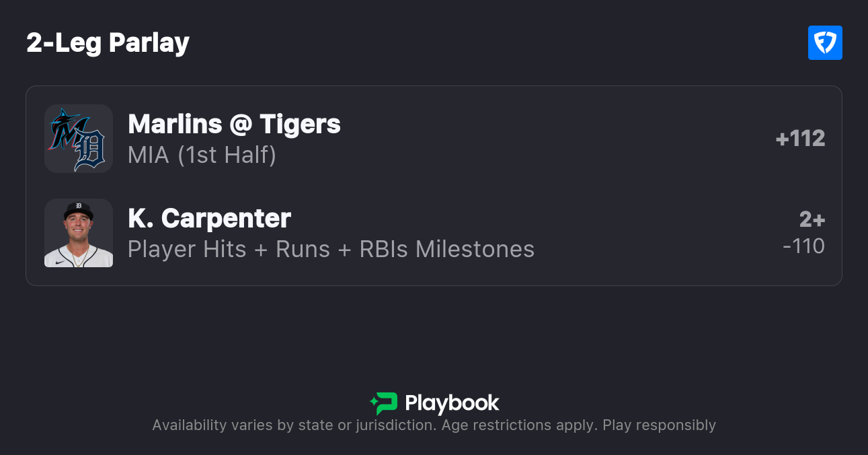Click the word Milestones in Carpenter's bet
868x455 pixels.
pyautogui.click(x=475, y=249)
